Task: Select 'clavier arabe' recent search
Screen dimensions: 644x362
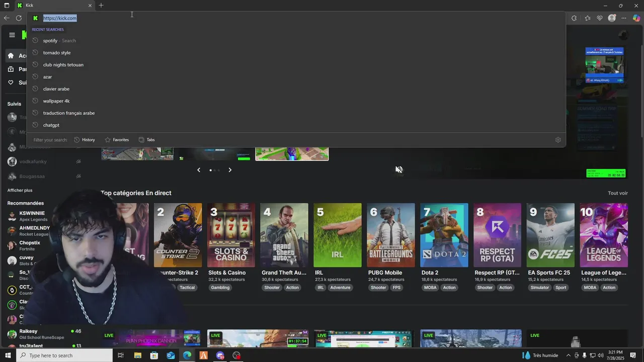Action: click(x=296, y=89)
